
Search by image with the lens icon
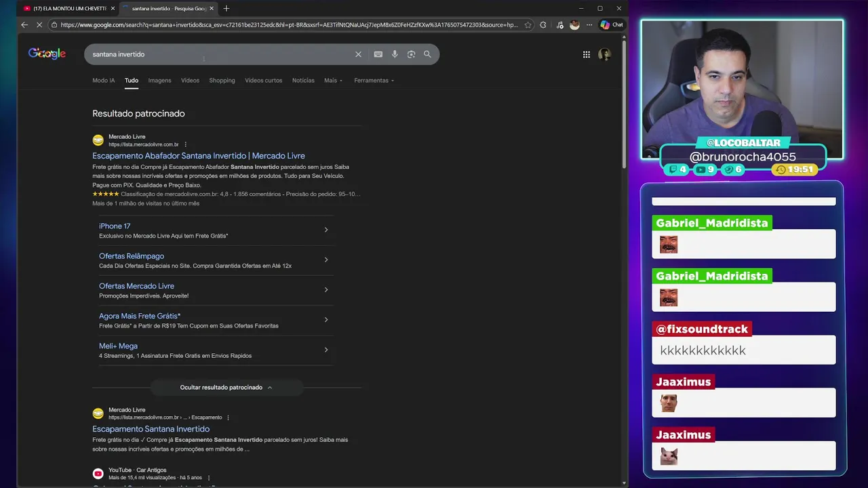coord(411,54)
